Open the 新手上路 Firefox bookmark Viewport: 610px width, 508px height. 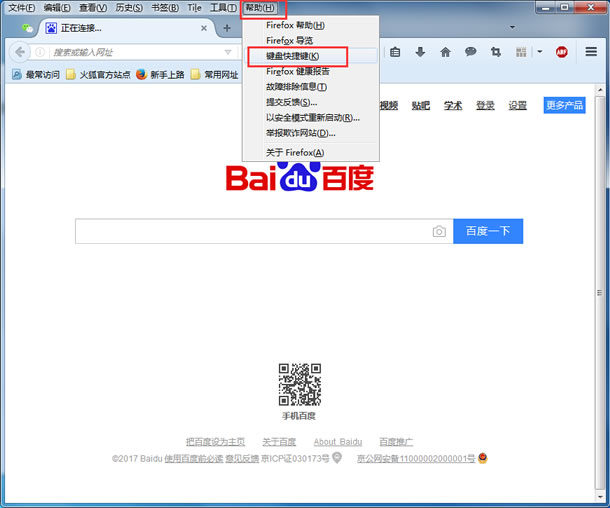pos(160,75)
